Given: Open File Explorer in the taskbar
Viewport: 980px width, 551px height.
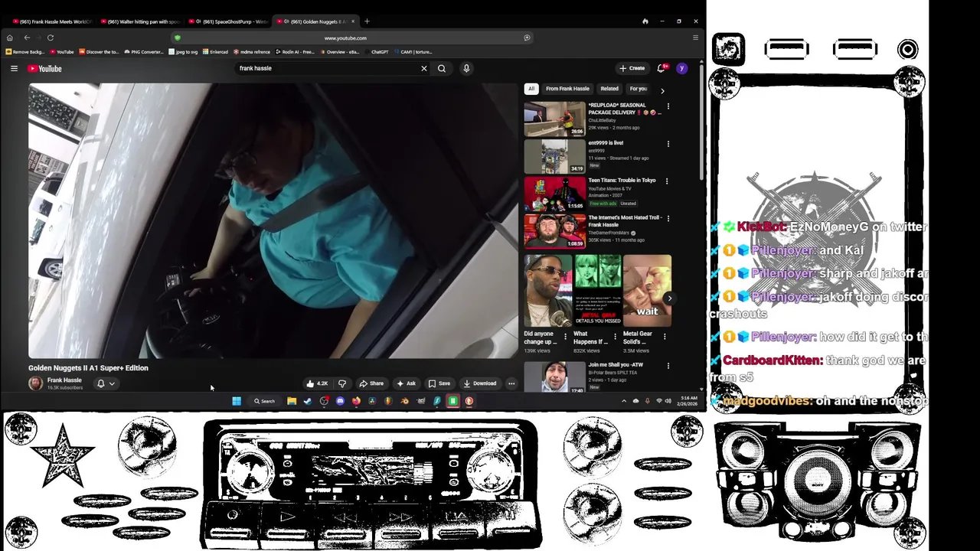Looking at the screenshot, I should pos(292,401).
